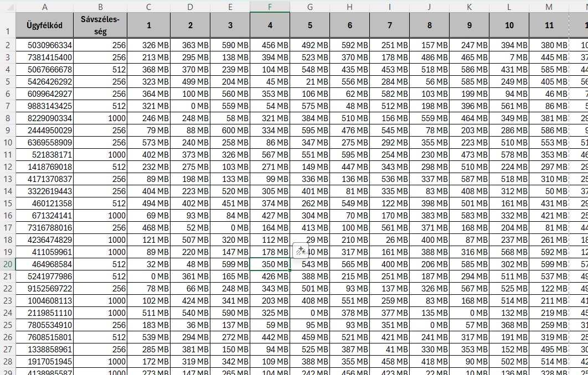This screenshot has height=375, width=588.
Task: Select row 11 header
Action: tap(8, 155)
